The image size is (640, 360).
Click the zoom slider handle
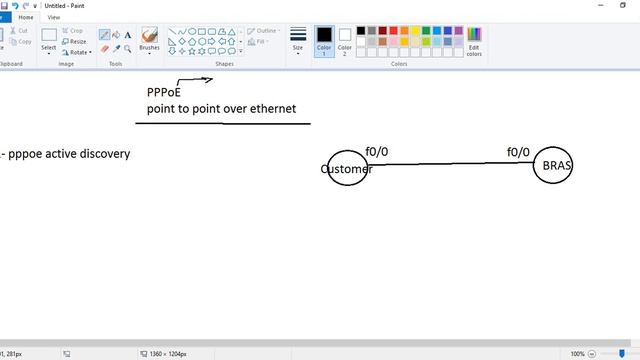pos(622,353)
